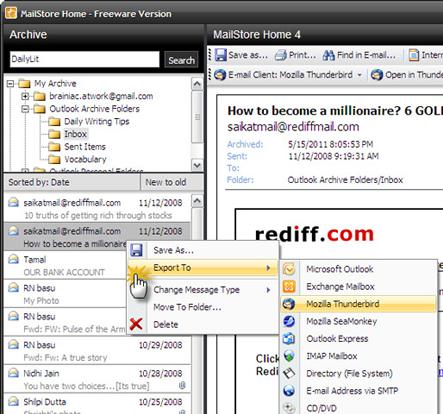Screen dimensions: 443x414
Task: Click the DailyLit search input field
Action: 85,59
